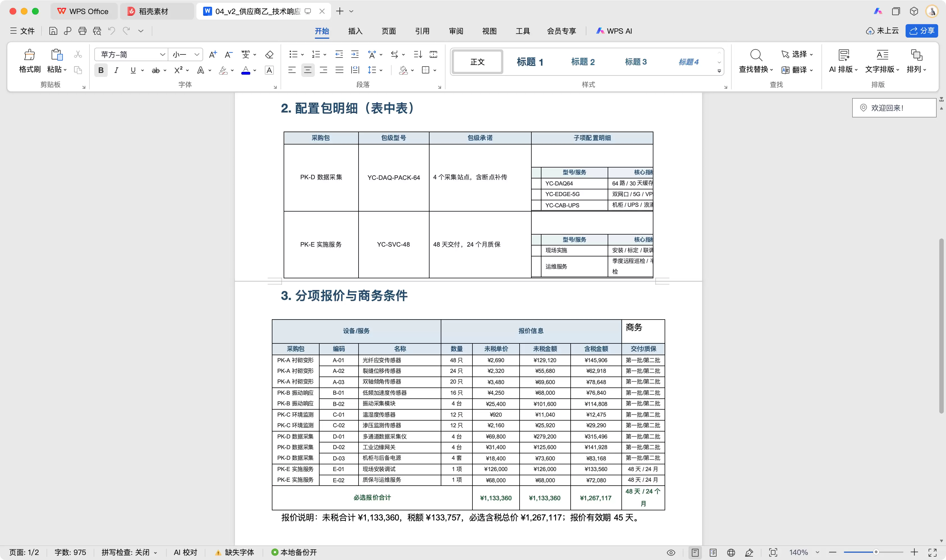Open the 选择 dropdown

click(x=797, y=54)
